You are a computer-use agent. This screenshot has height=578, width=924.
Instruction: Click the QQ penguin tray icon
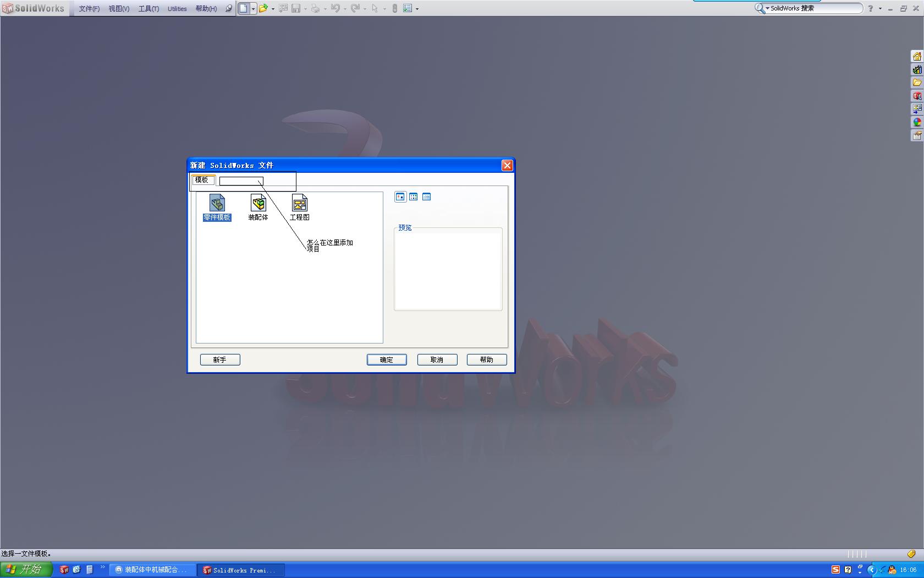point(892,570)
